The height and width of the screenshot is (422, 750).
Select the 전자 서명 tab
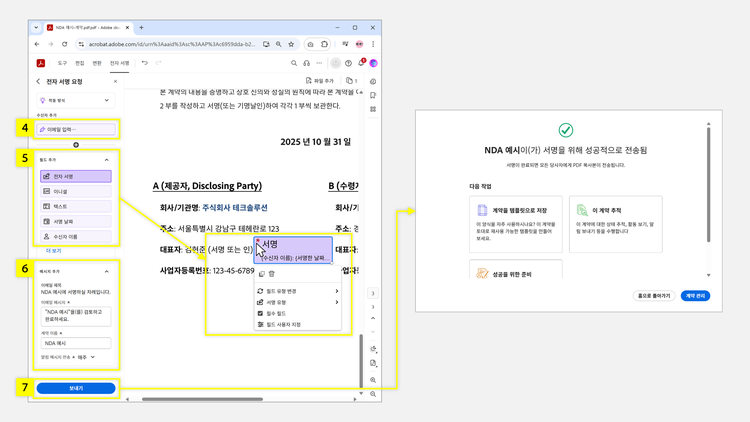pos(119,63)
